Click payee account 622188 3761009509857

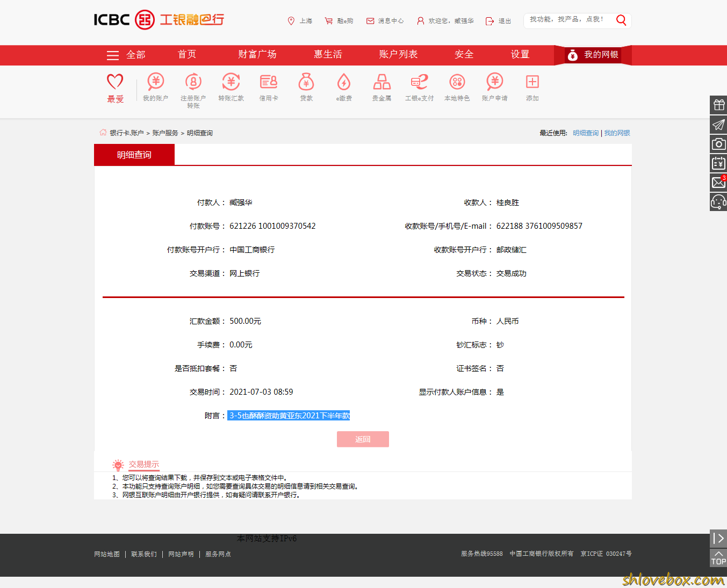coord(539,226)
